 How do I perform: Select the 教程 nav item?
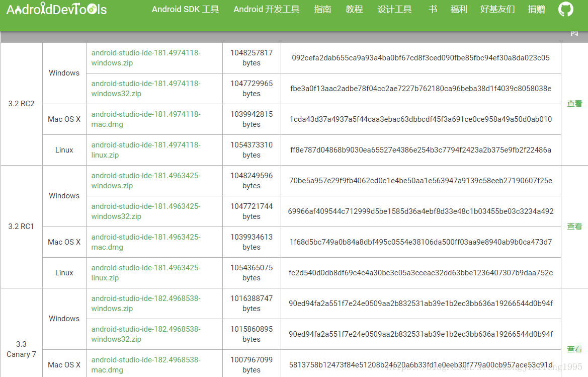click(x=355, y=10)
